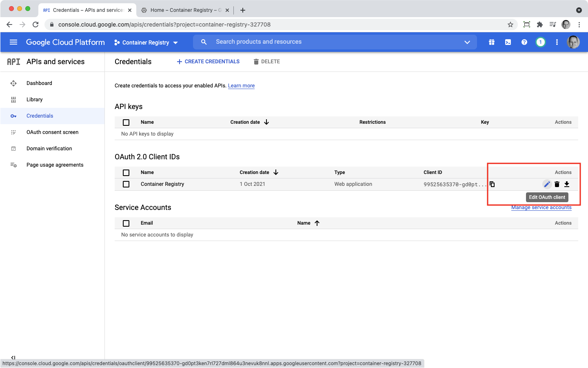Go back in the browser
Screen dimensions: 588x368
pos(9,25)
